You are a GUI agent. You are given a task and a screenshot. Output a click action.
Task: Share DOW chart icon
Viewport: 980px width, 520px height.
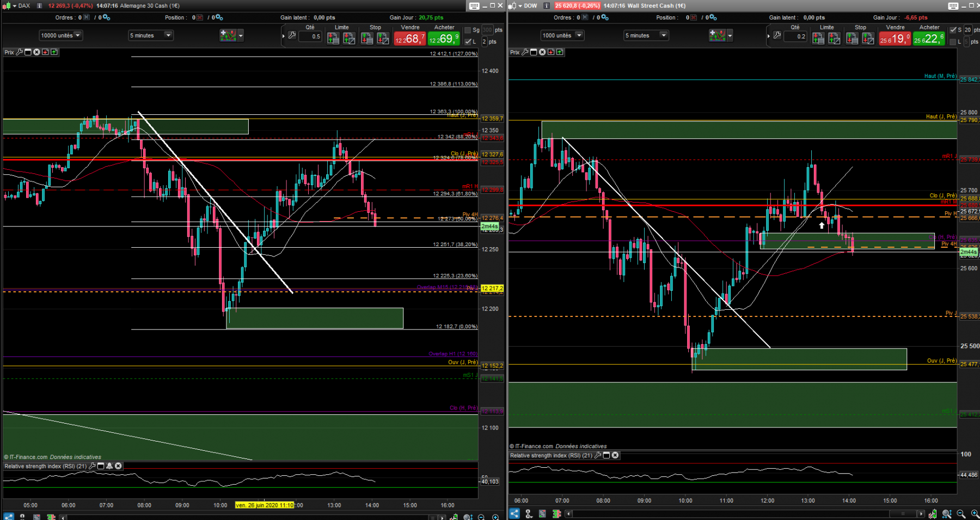[x=514, y=513]
